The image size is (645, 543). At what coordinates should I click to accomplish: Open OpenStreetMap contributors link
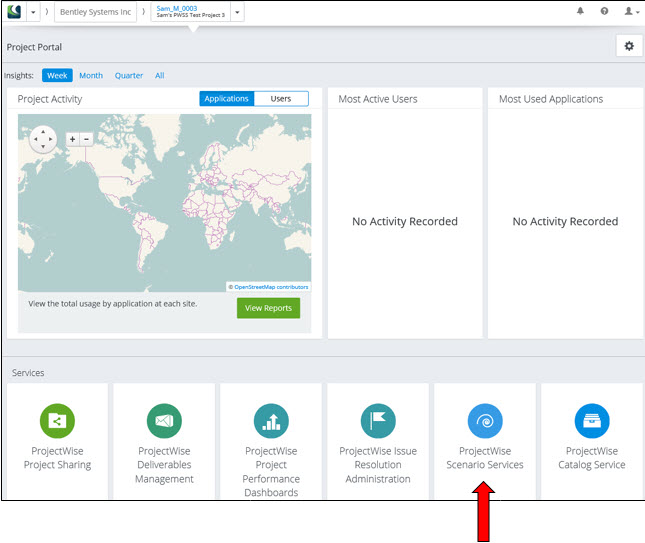point(271,287)
